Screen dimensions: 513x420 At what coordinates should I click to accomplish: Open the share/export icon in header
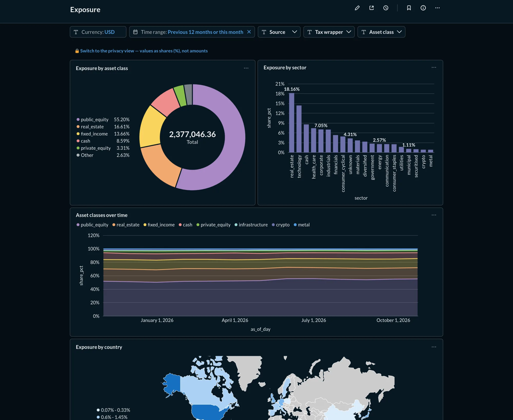(x=371, y=8)
